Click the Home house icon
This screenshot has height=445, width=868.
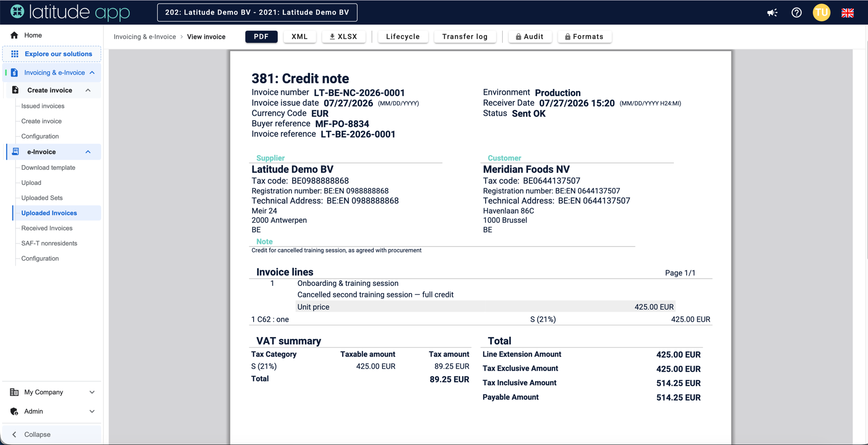tap(14, 35)
